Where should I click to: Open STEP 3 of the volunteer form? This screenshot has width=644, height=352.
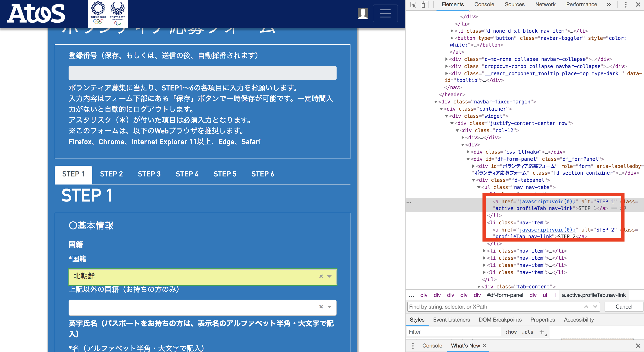point(149,174)
